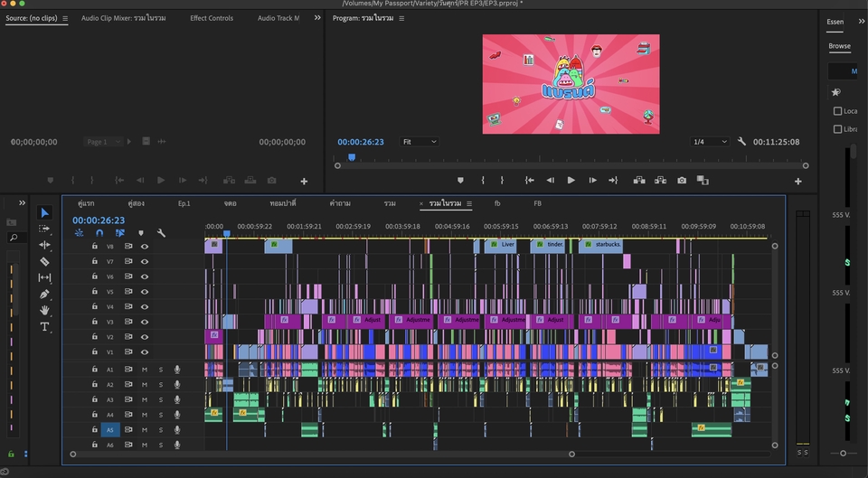This screenshot has height=478, width=868.
Task: Click Extract button in Program Monitor
Action: tap(660, 181)
